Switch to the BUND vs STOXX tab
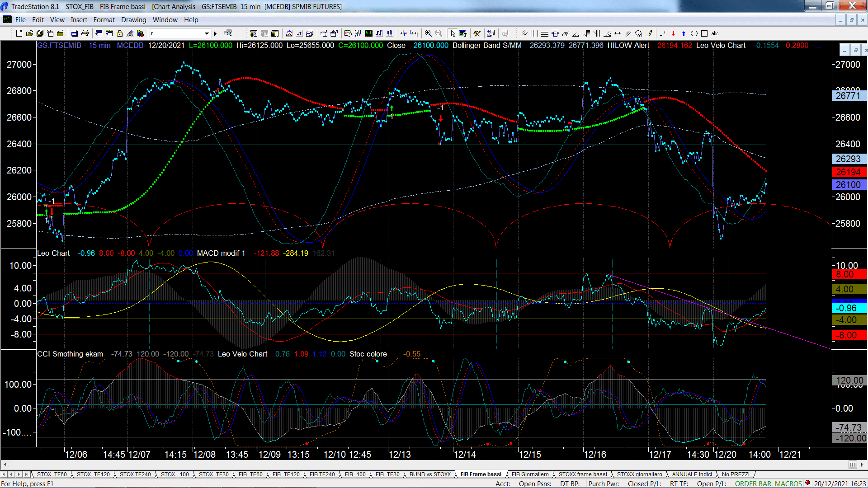 click(x=430, y=474)
